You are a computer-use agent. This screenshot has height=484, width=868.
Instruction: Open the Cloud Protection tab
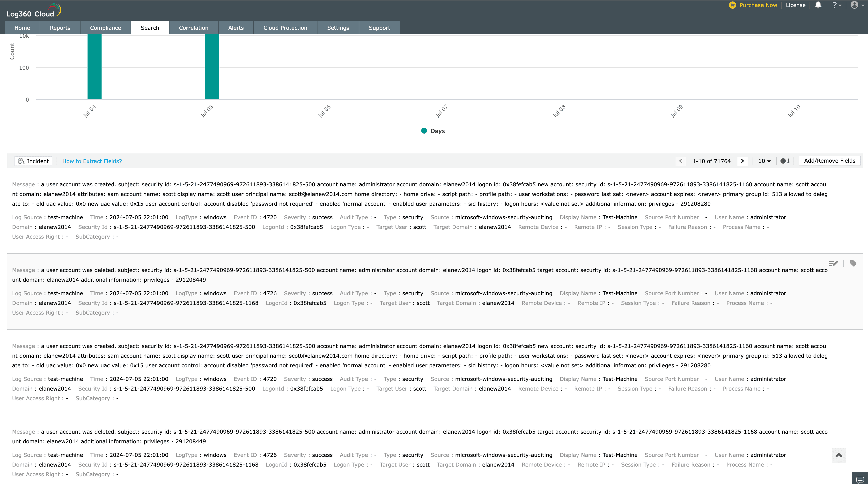pyautogui.click(x=285, y=28)
